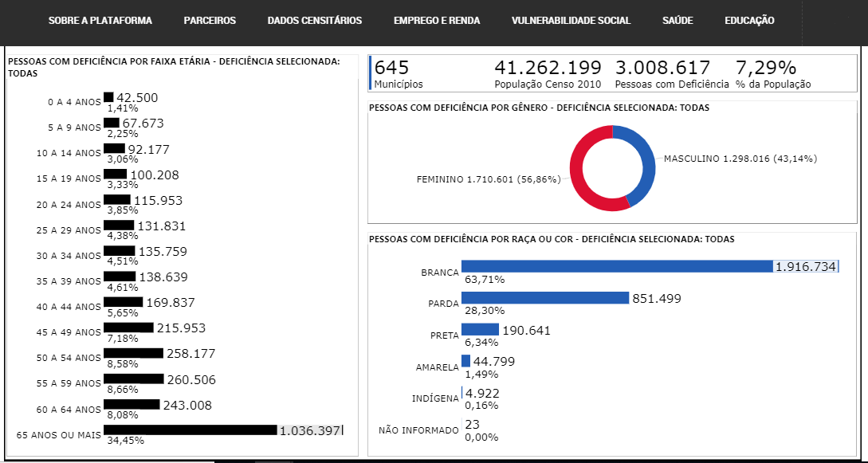Select the Branca bar in race chart

pyautogui.click(x=616, y=266)
